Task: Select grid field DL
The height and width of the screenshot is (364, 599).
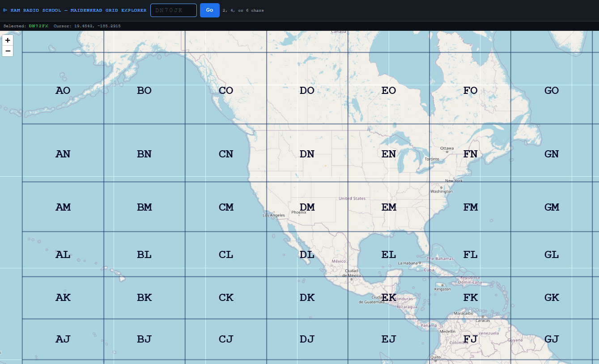Action: pos(307,254)
